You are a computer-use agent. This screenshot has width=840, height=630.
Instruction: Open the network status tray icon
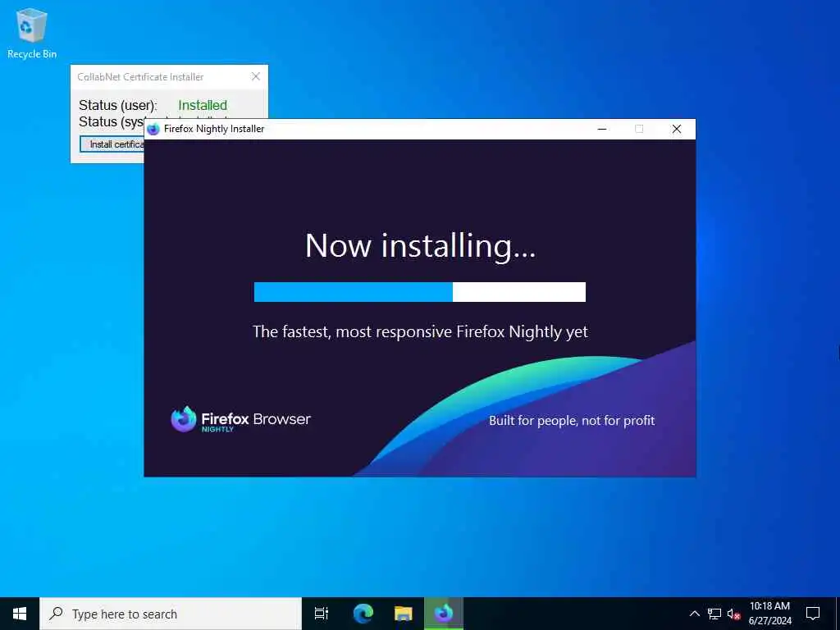coord(714,614)
